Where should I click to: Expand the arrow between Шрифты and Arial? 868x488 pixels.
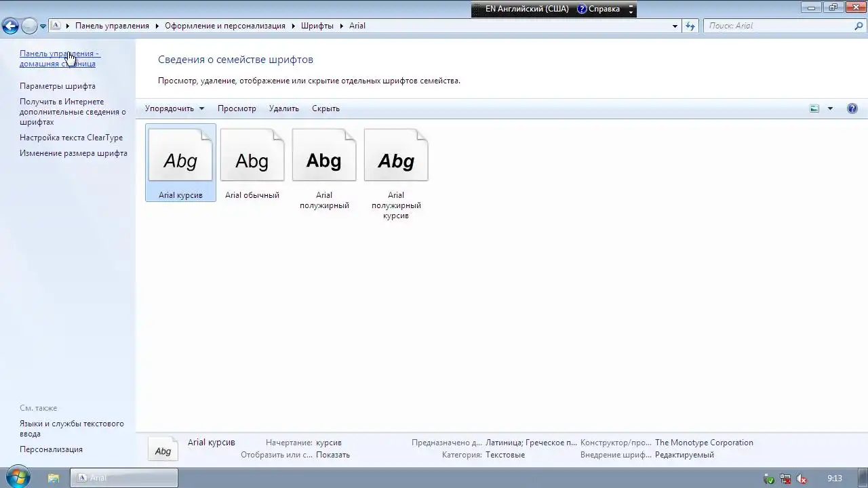coord(342,26)
